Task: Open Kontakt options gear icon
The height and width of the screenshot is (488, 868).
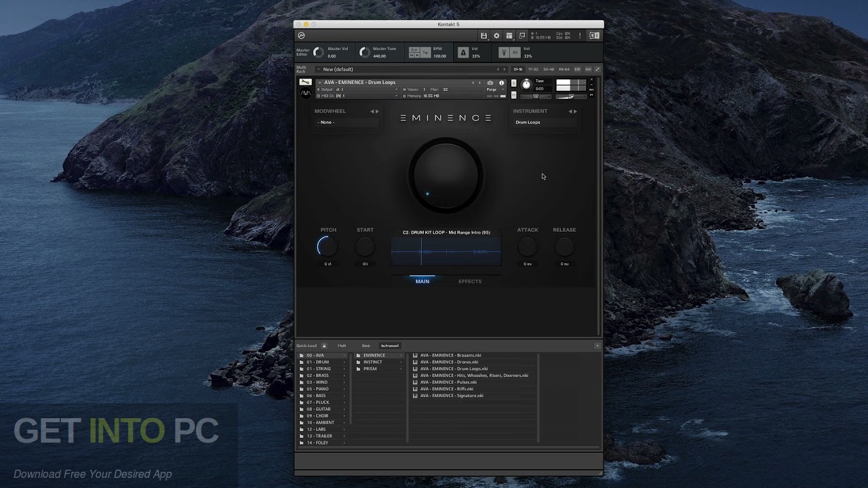Action: [x=496, y=35]
